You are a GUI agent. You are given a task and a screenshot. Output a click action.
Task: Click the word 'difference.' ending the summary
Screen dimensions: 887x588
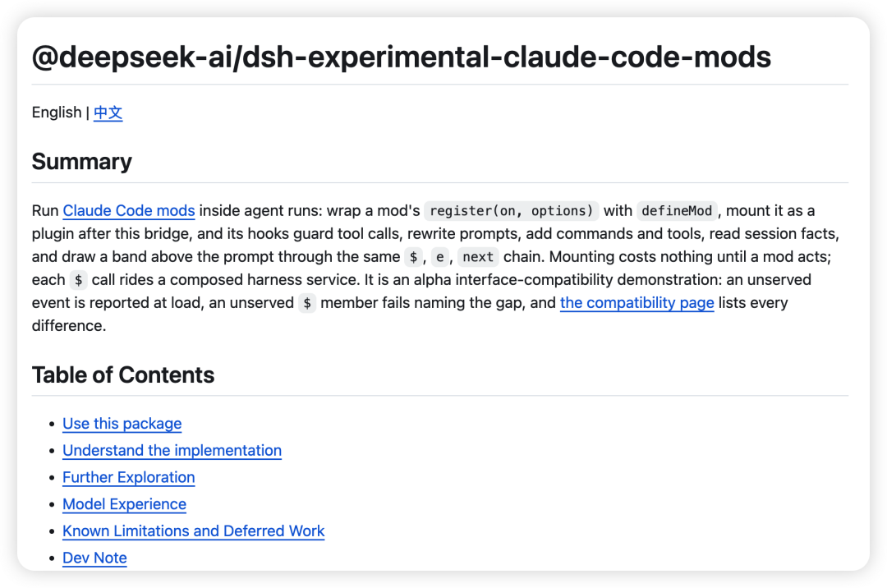pyautogui.click(x=69, y=326)
